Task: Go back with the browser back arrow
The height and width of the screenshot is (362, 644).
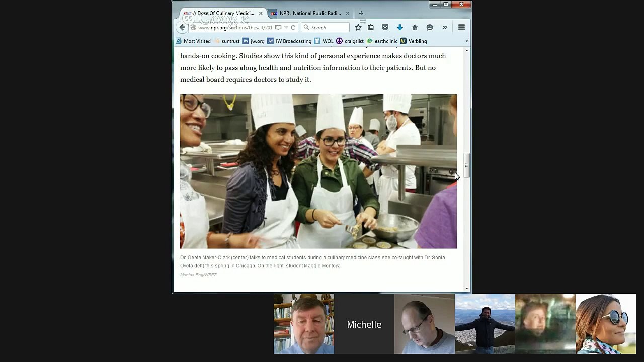Action: (182, 27)
